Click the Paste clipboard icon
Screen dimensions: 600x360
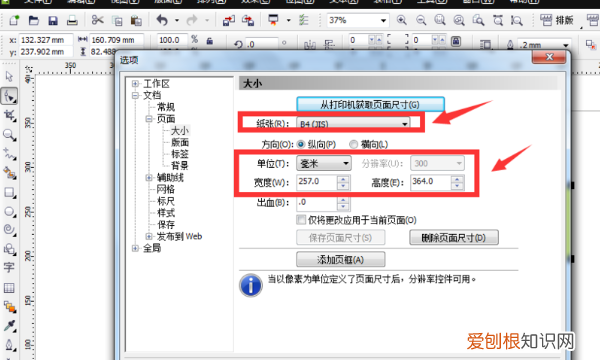pyautogui.click(x=136, y=20)
